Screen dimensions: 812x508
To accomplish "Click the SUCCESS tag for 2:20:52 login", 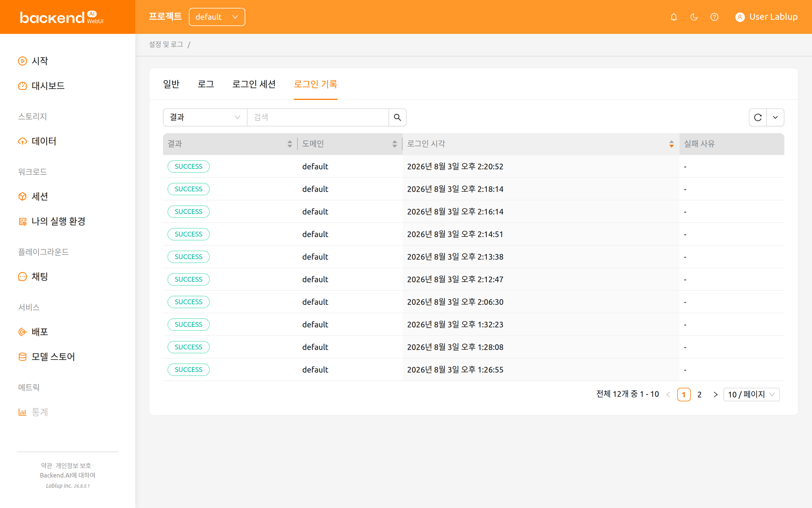I will pyautogui.click(x=189, y=166).
